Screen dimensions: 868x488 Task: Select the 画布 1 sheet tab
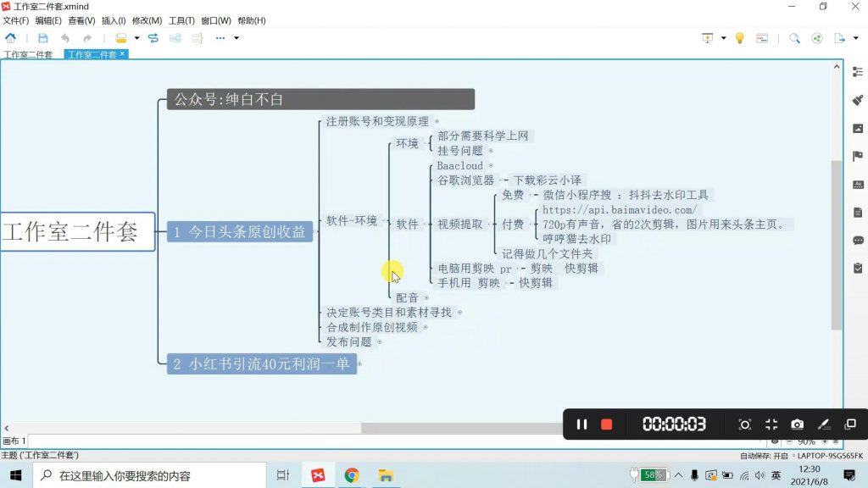14,441
